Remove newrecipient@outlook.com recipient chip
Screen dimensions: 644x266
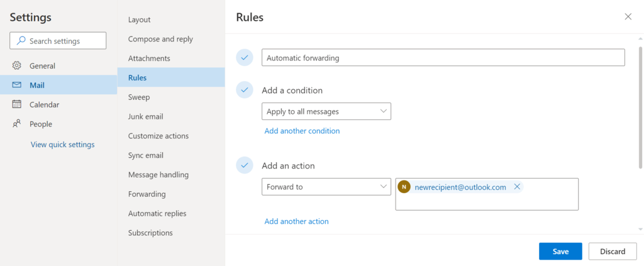point(517,187)
